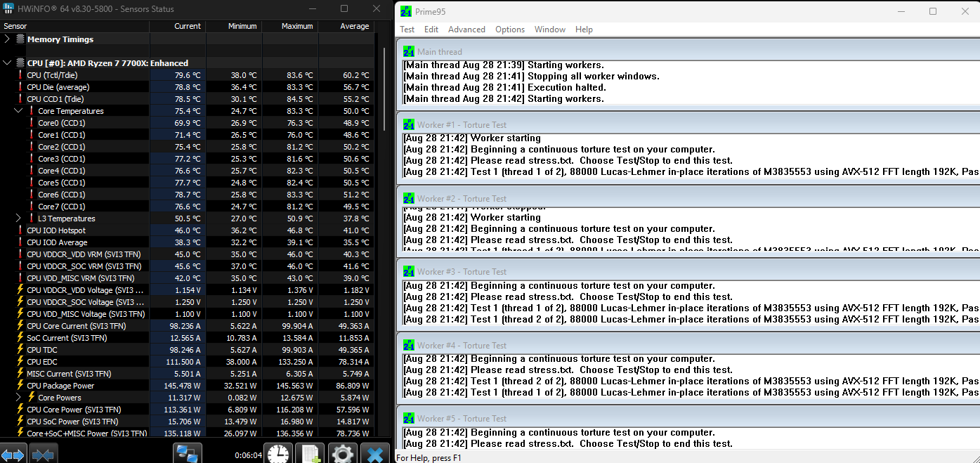
Task: Expand the L3 Temperatures subgroup
Action: (18, 218)
